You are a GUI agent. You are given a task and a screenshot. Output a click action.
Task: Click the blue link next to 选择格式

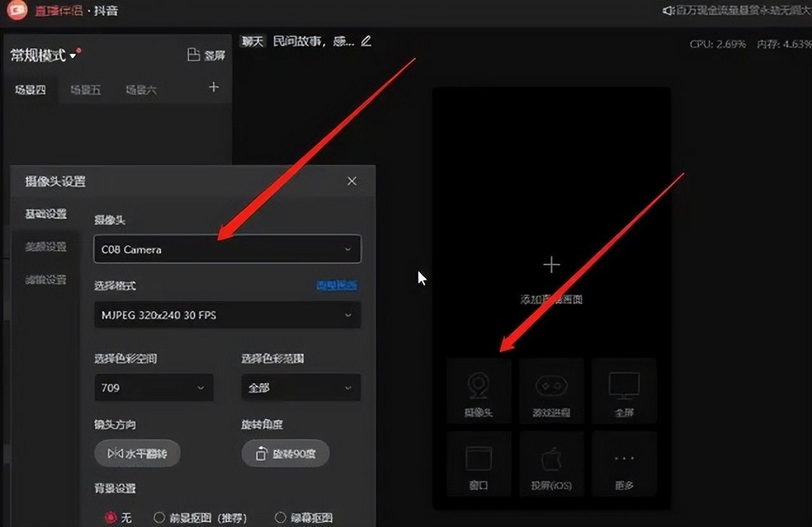point(337,286)
